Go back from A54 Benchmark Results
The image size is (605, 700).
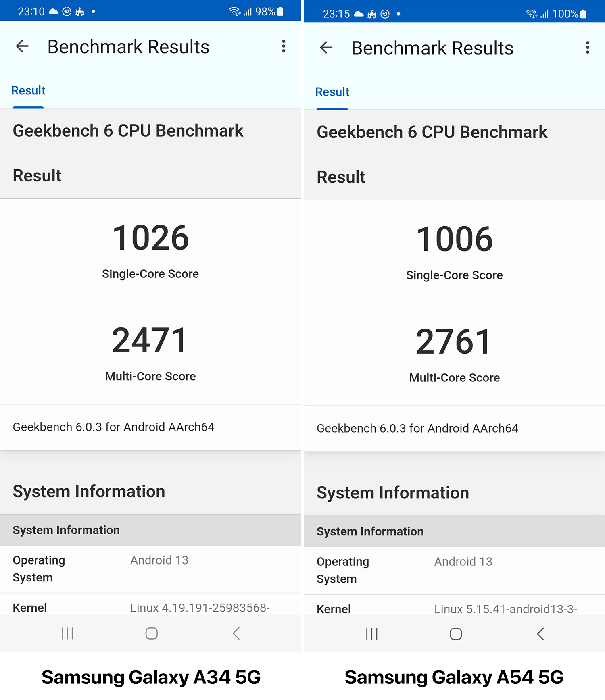pyautogui.click(x=326, y=48)
